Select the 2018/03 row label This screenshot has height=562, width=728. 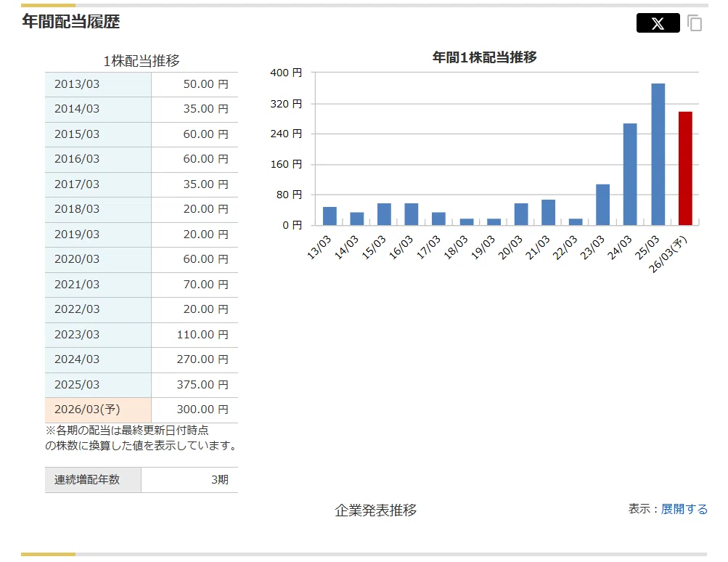[98, 209]
